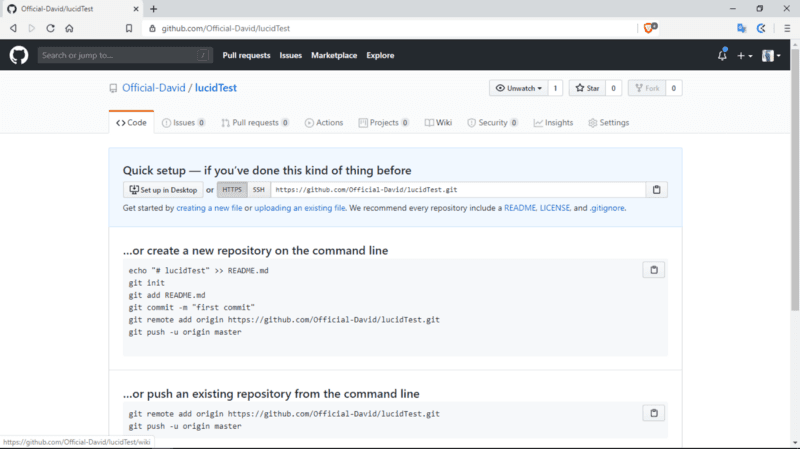Viewport: 800px width, 449px height.
Task: Copy the repository URL to clipboard
Action: 656,190
